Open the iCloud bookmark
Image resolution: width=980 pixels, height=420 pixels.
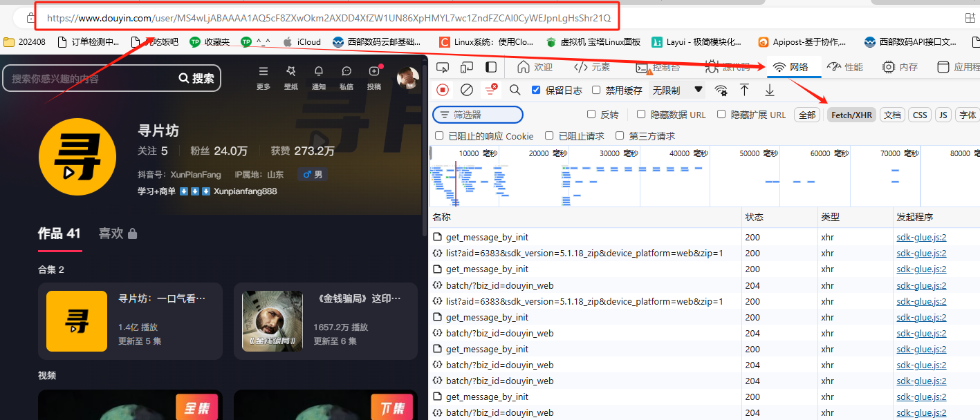(x=302, y=42)
